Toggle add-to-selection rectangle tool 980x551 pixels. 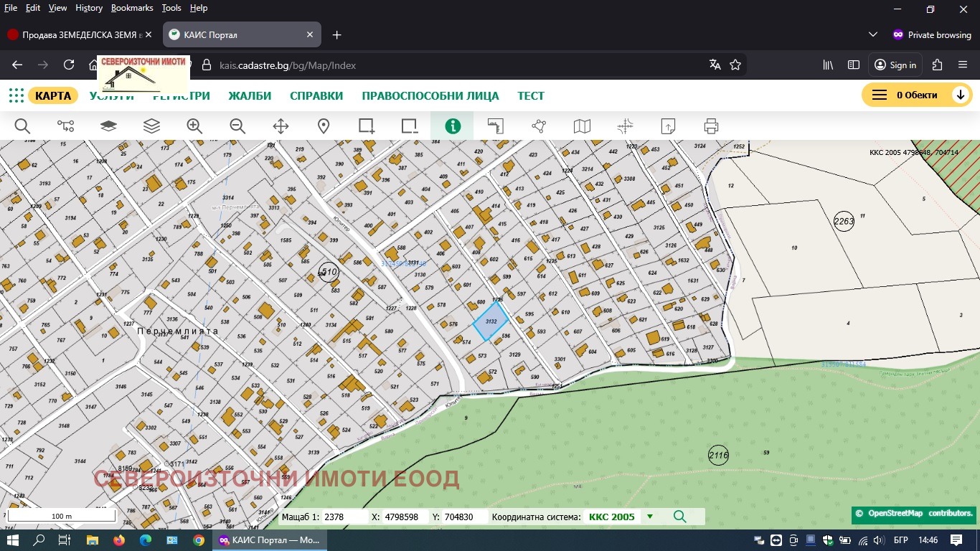[367, 126]
